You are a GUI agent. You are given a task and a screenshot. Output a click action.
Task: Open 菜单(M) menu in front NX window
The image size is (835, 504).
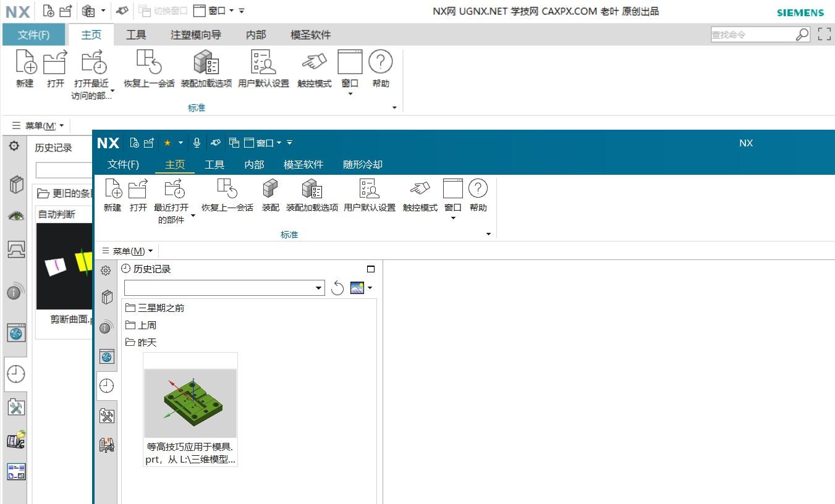pos(127,251)
